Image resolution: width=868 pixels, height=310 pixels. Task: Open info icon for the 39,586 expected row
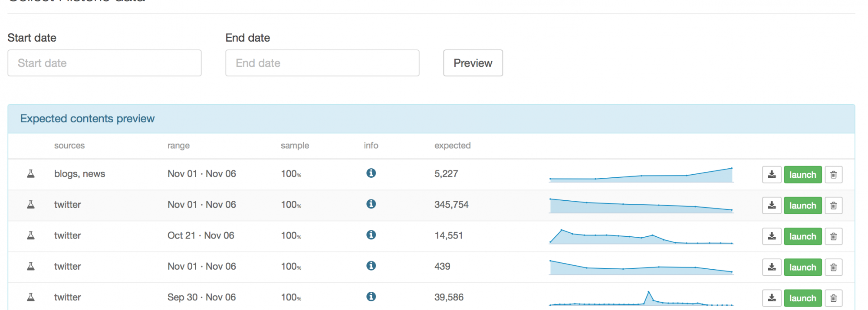click(x=371, y=297)
